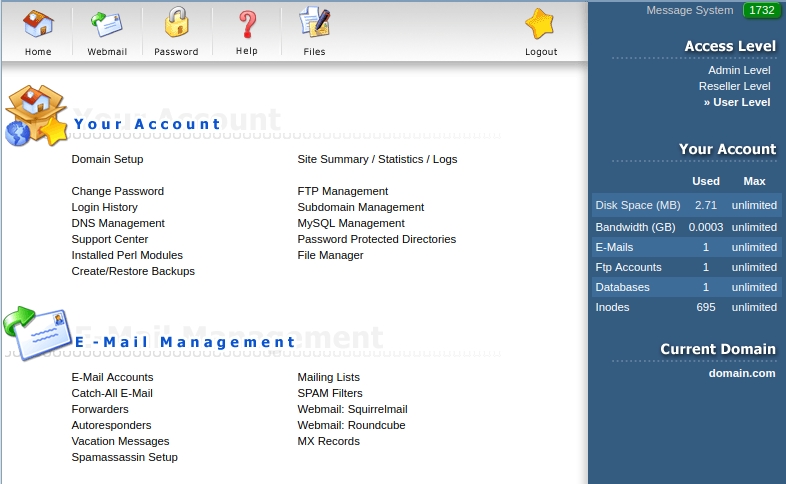Open the Message System count badge

[762, 11]
